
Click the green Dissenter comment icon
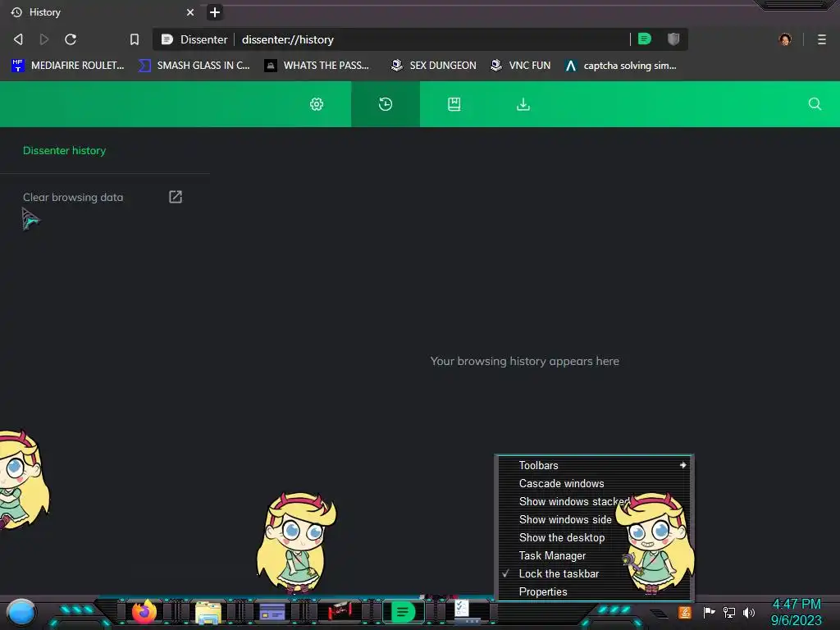[x=645, y=39]
